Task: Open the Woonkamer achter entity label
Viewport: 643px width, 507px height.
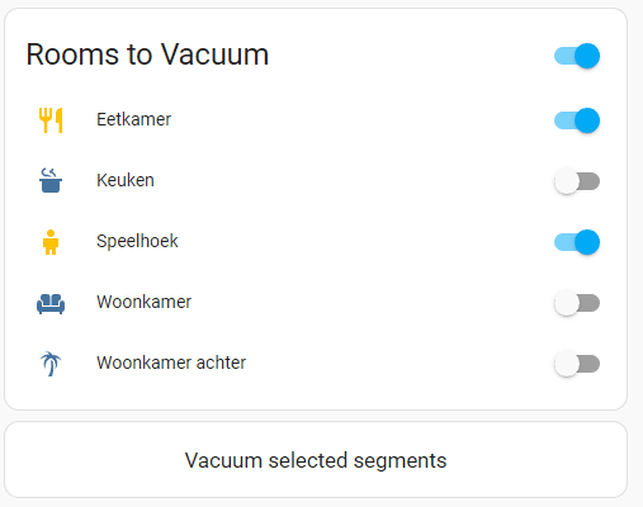Action: click(171, 363)
